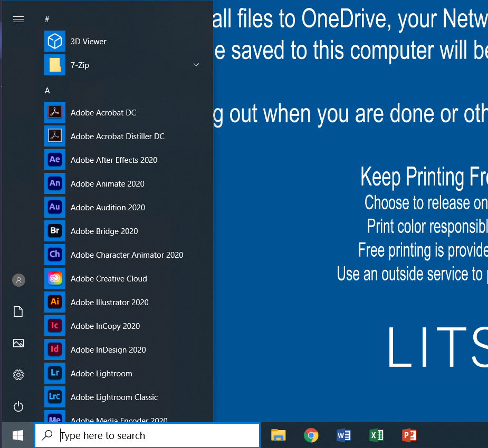Select the '7-Zip' folder label
Image resolution: width=488 pixels, height=448 pixels.
tap(80, 65)
